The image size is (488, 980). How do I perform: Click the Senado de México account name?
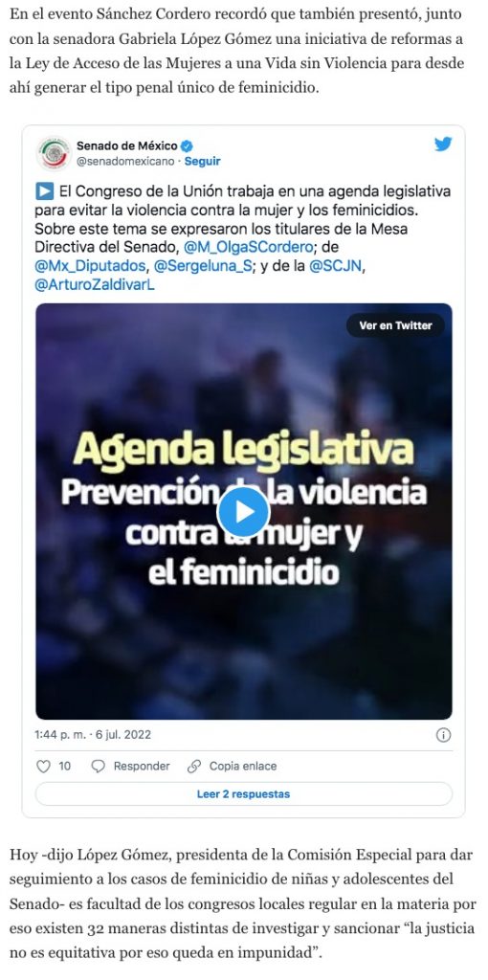coord(127,146)
